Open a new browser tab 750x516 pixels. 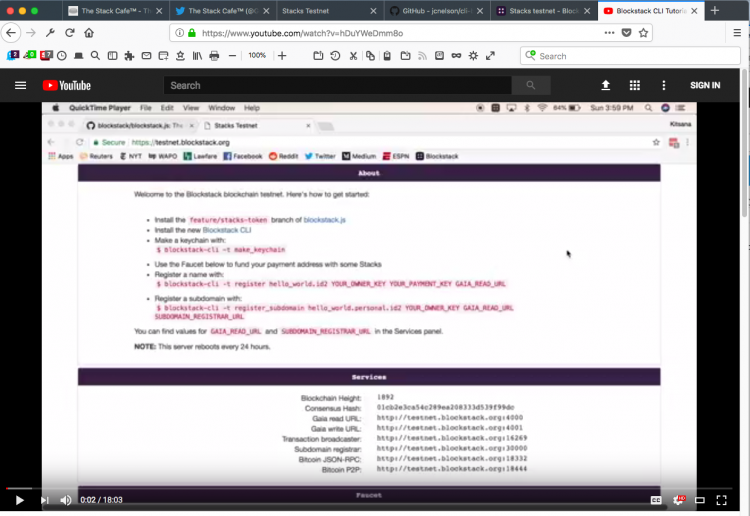point(715,11)
